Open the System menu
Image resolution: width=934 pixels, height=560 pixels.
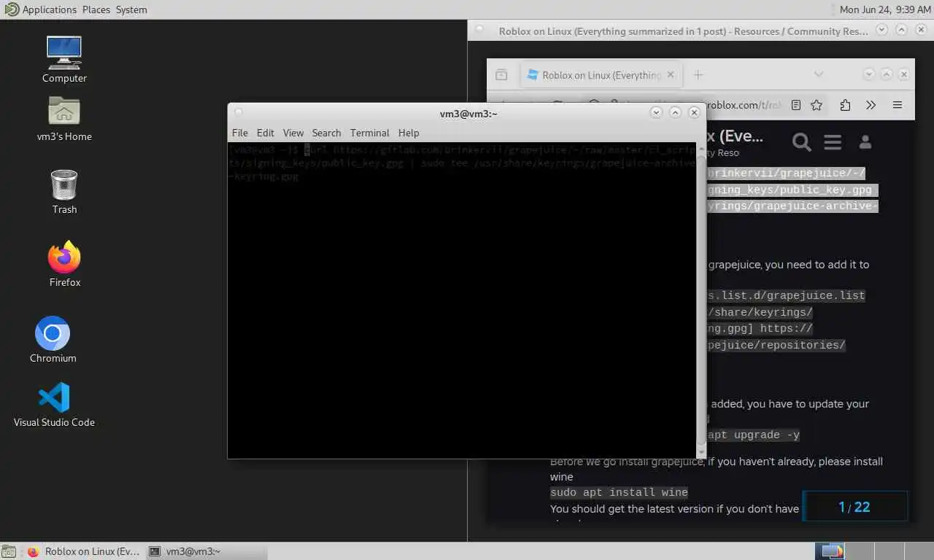131,9
